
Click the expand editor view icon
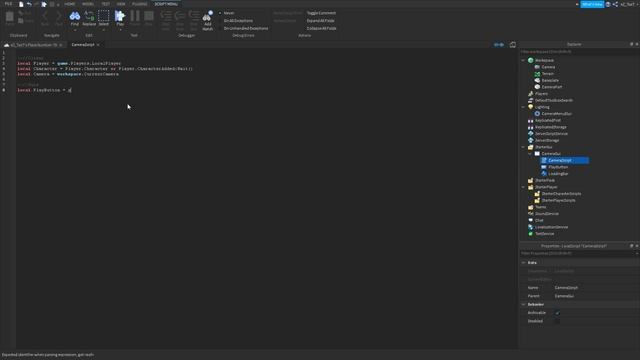tap(513, 44)
